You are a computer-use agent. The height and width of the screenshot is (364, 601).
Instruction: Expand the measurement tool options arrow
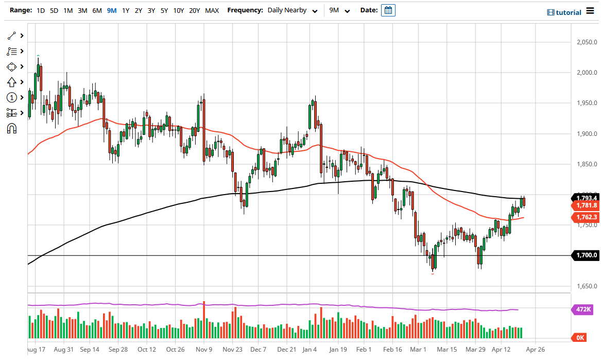point(22,113)
